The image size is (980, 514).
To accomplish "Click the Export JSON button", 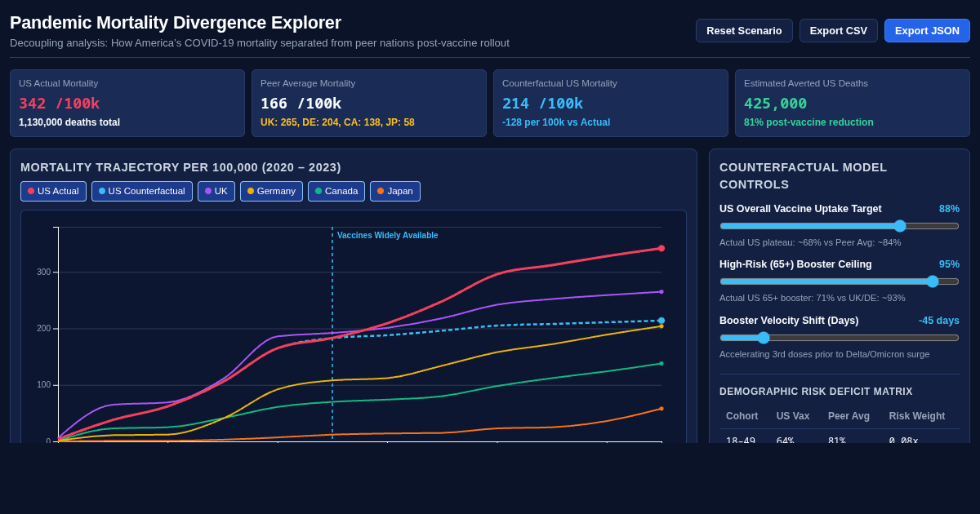I will (927, 30).
